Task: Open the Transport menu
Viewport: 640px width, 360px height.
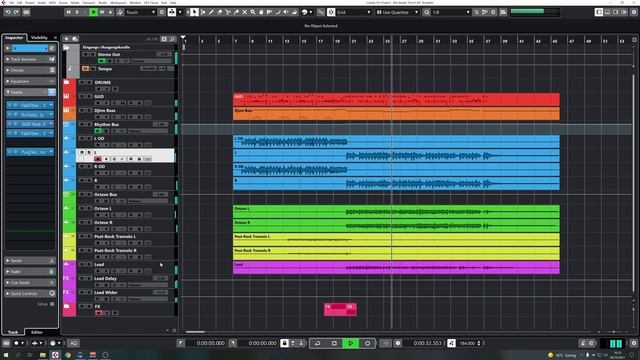Action: [89, 2]
